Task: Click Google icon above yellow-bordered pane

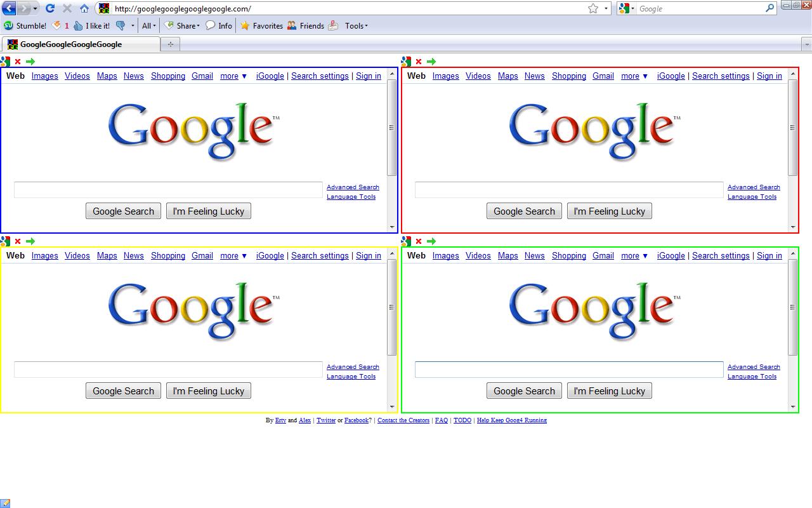Action: pyautogui.click(x=5, y=241)
